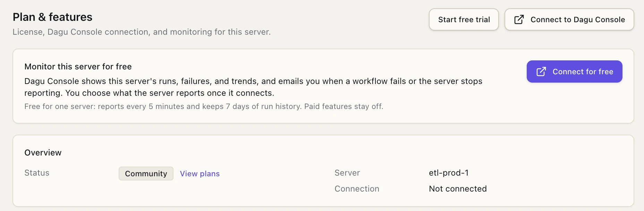Click the purple Connect for free button
Screen dimensions: 644x211
pos(574,71)
